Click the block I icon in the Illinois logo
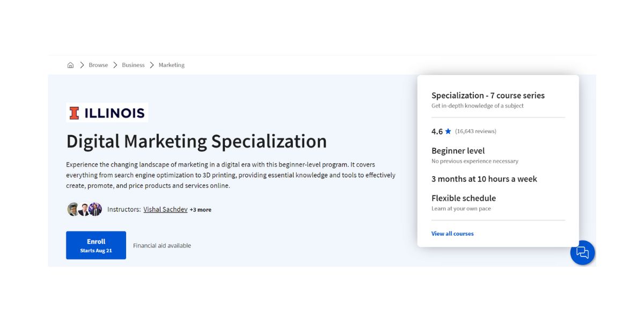This screenshot has height=322, width=644. [74, 112]
